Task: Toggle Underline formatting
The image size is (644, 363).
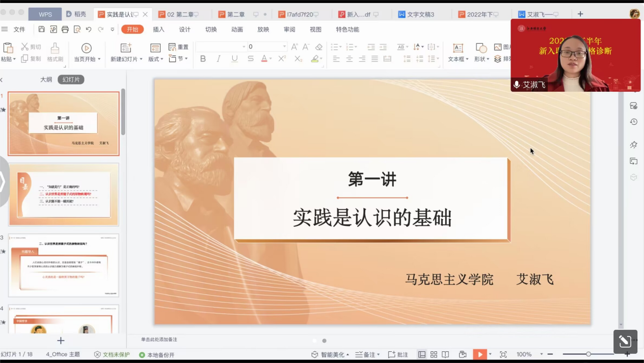Action: click(x=234, y=59)
